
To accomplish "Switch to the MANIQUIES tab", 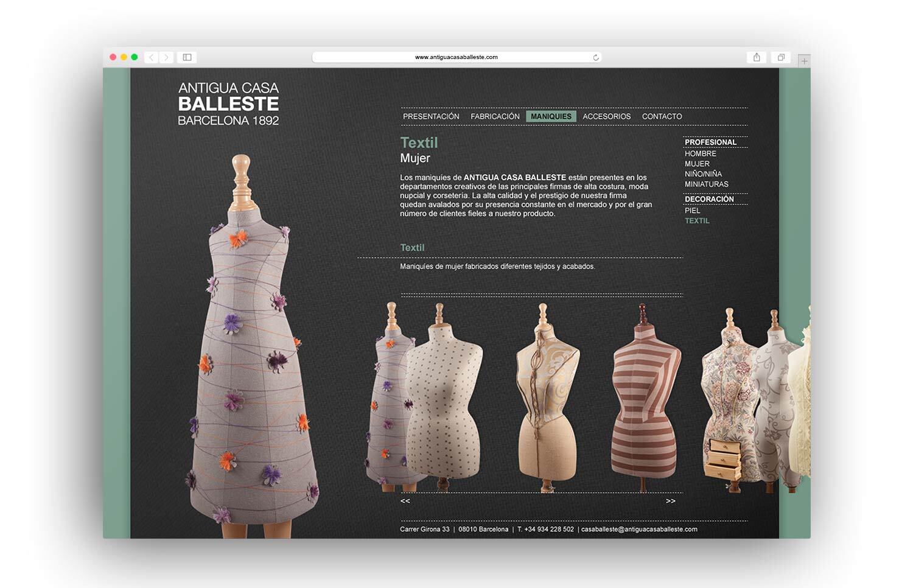I will [551, 116].
